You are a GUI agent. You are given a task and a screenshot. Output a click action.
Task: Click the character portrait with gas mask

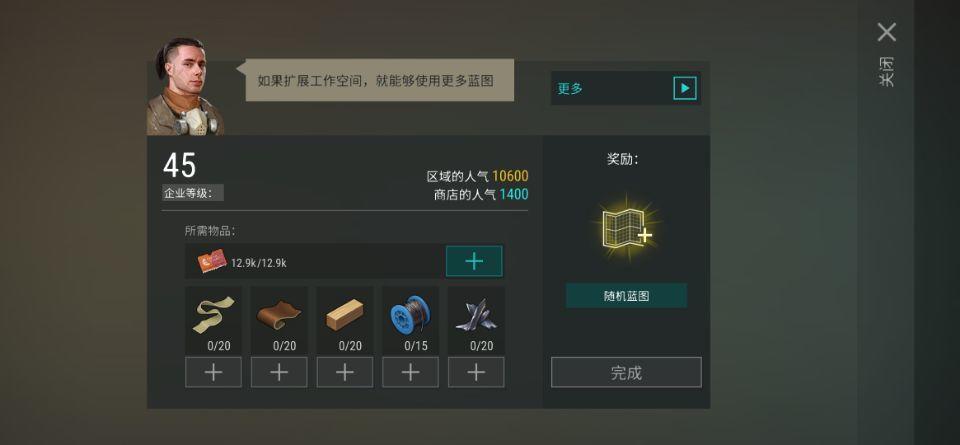click(x=185, y=87)
